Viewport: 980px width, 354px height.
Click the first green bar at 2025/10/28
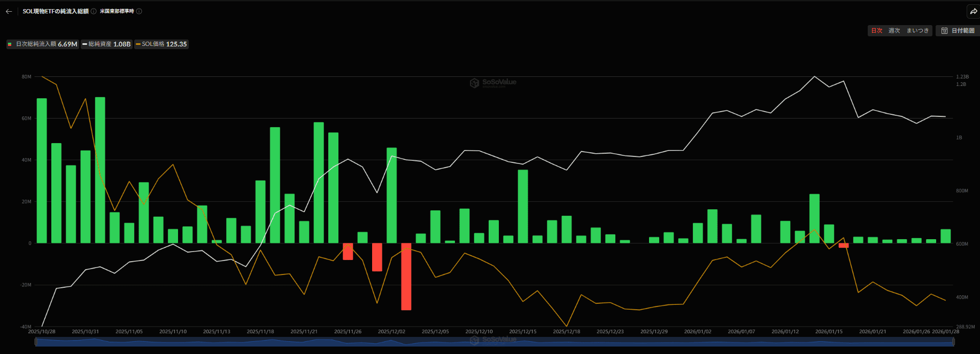[x=42, y=171]
